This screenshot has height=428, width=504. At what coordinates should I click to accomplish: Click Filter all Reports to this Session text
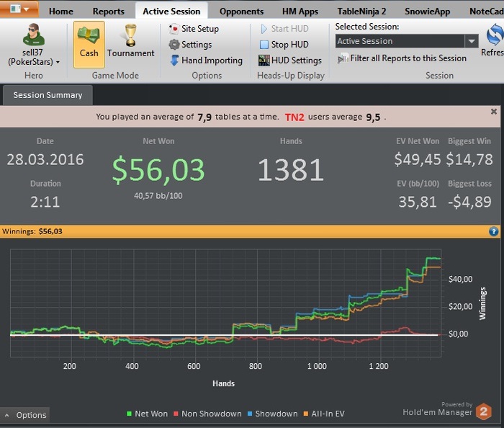click(x=408, y=58)
